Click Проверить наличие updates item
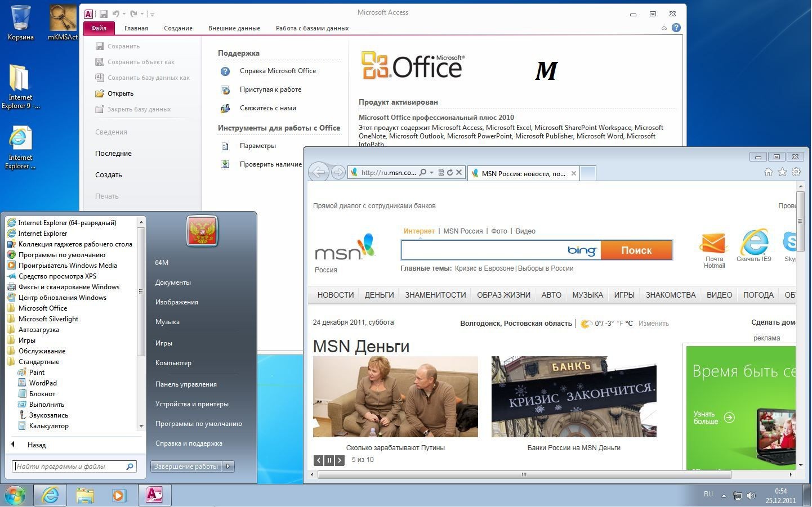Screen dimensions: 812x507 click(x=261, y=164)
